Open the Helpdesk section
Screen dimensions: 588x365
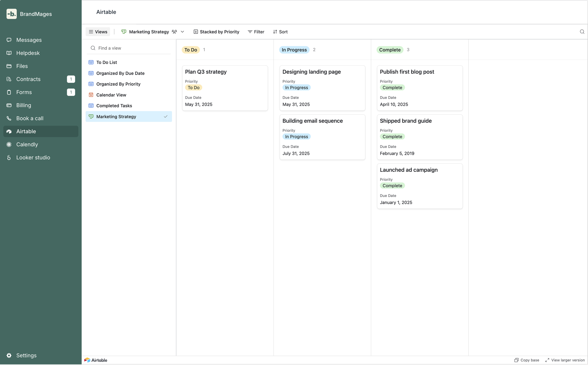[28, 53]
